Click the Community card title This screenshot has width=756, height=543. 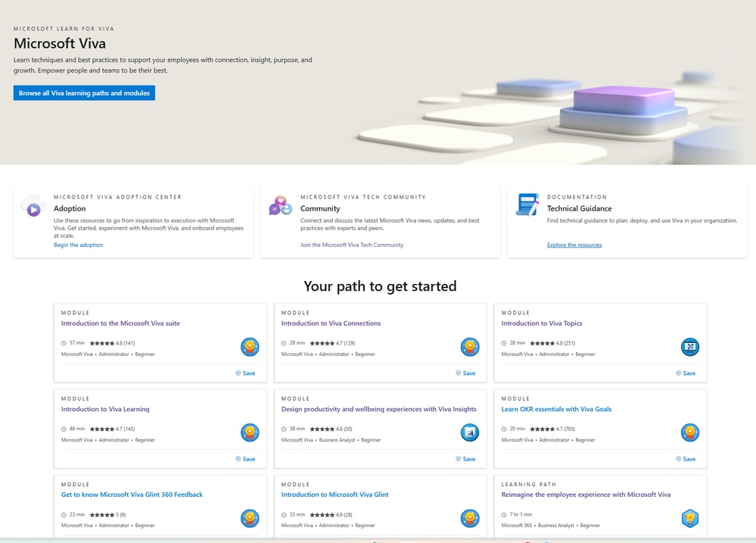tap(320, 208)
